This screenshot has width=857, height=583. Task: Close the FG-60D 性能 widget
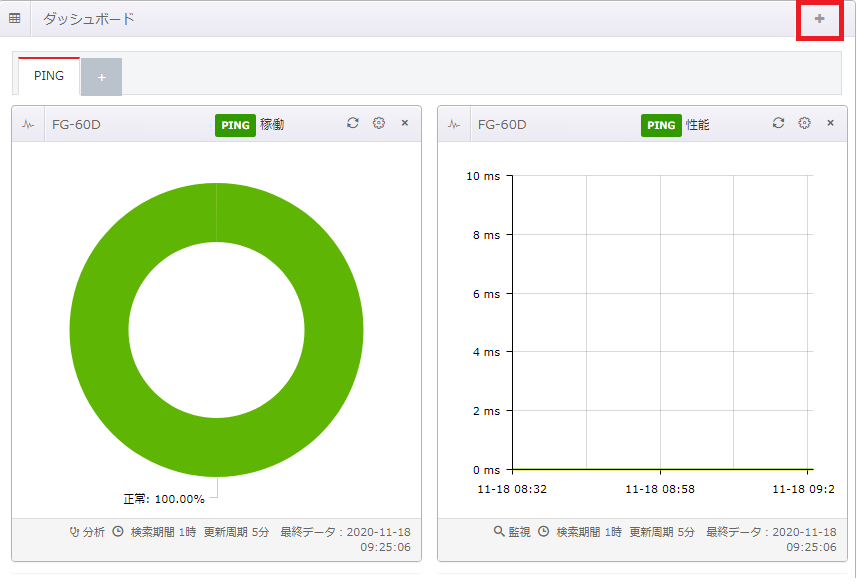pyautogui.click(x=831, y=123)
